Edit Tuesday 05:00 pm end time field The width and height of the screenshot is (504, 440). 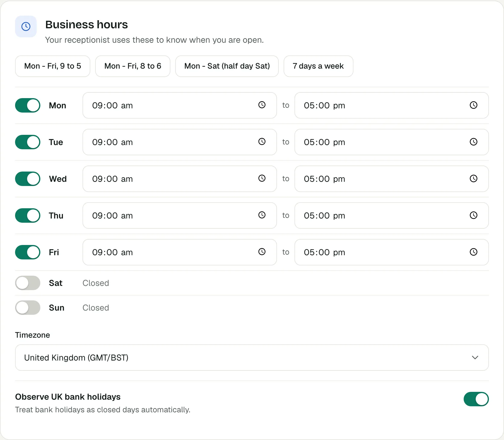pyautogui.click(x=391, y=142)
